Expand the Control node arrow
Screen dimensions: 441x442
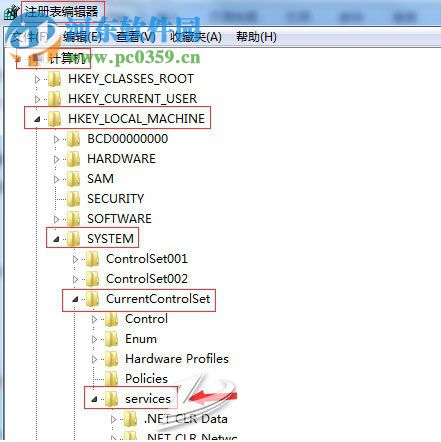click(x=94, y=319)
